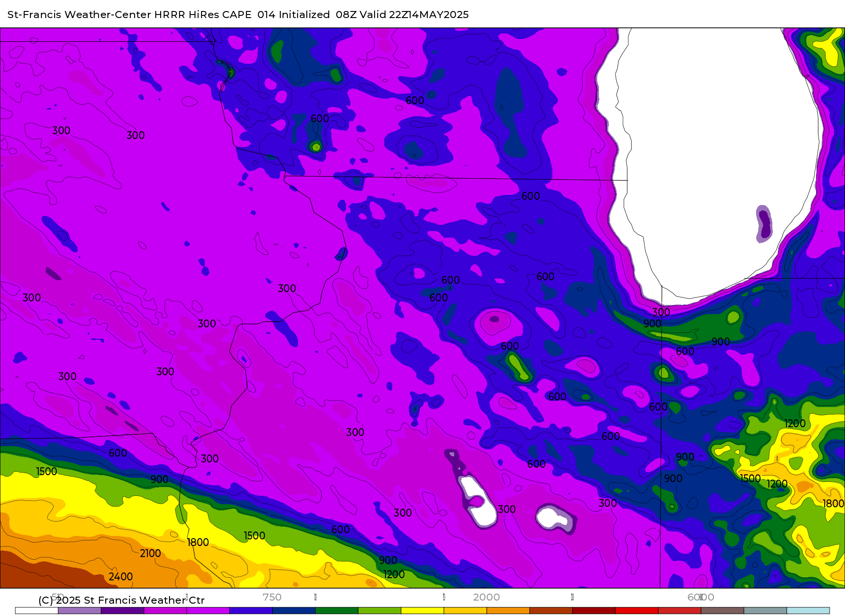
Task: Select the lavender swatch in the color legend
Action: pyautogui.click(x=79, y=611)
